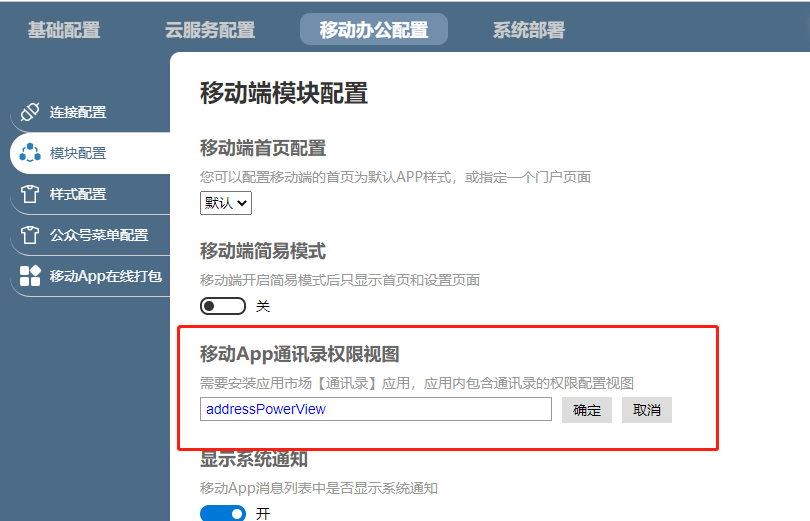
Task: Expand the 默认 homepage dropdown
Action: 226,203
